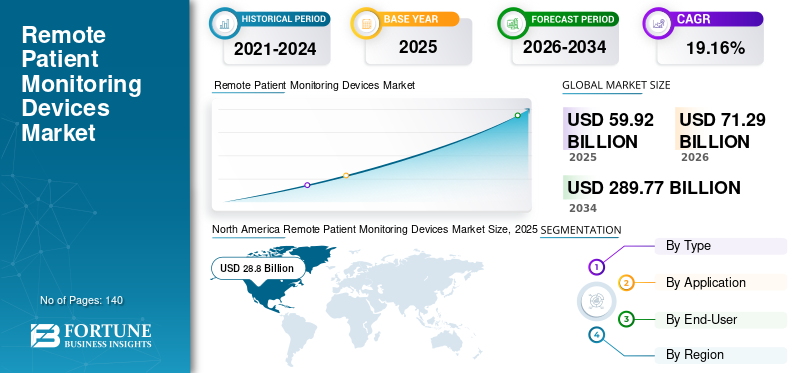Click the green marker on growth curve
The image size is (800, 374).
[x=517, y=115]
